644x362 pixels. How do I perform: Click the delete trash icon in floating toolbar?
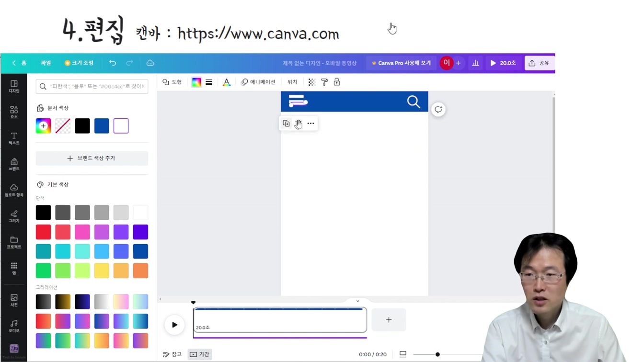pos(298,124)
